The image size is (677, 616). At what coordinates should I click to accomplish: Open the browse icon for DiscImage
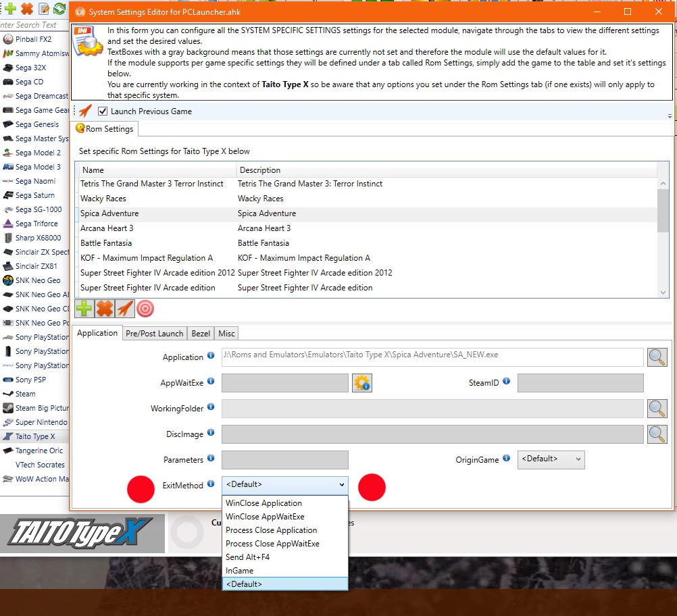click(x=657, y=434)
